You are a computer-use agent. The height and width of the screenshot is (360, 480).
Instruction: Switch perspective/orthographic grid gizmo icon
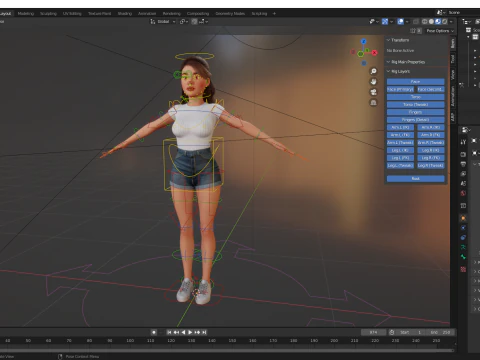coord(374,103)
